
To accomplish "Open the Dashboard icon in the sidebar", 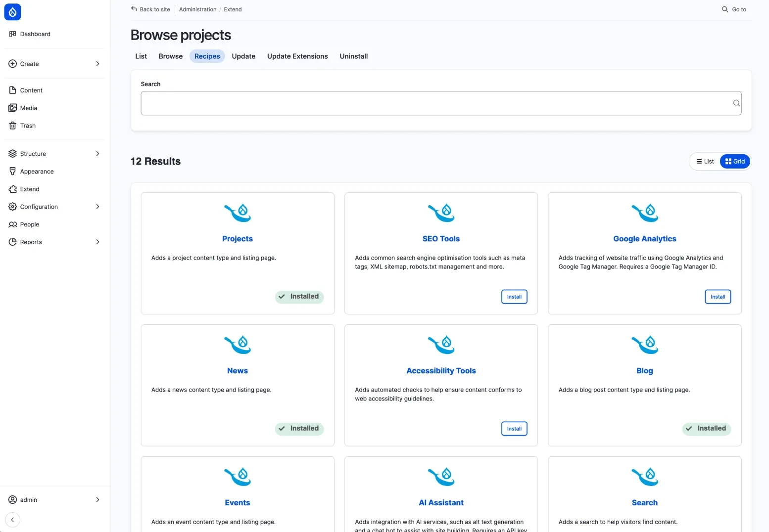I will coord(13,34).
